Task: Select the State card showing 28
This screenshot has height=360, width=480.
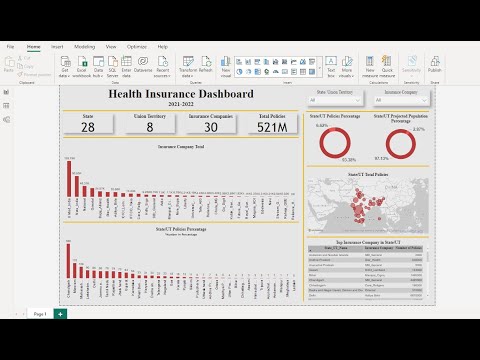Action: [88, 123]
